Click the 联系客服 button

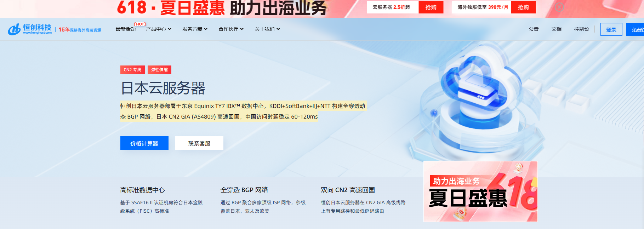199,143
